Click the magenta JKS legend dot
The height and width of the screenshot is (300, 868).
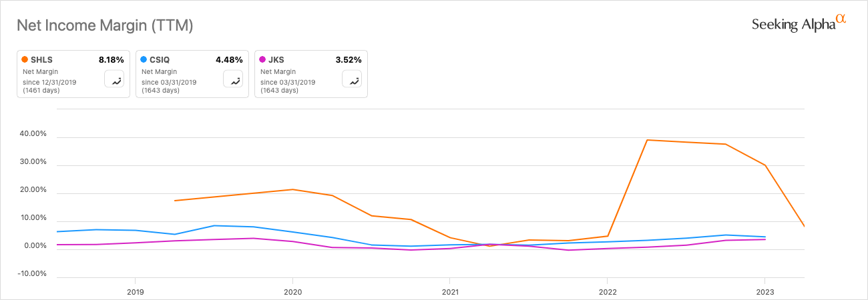pyautogui.click(x=262, y=60)
